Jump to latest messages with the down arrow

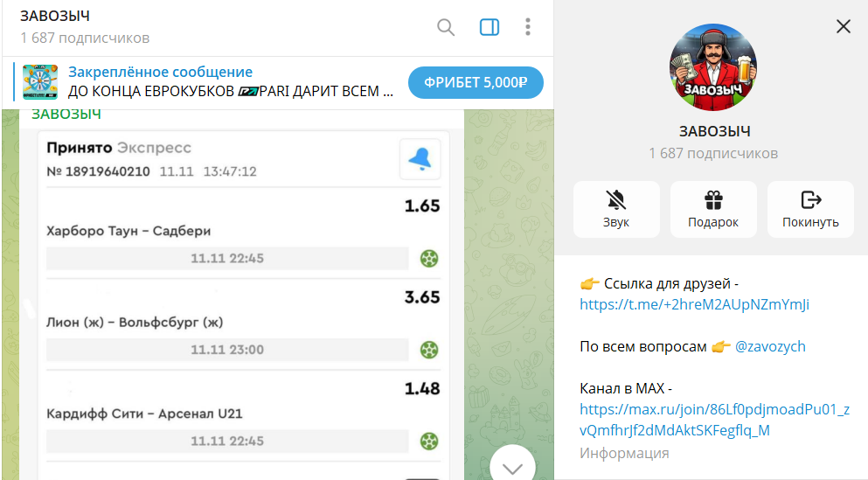[x=512, y=466]
